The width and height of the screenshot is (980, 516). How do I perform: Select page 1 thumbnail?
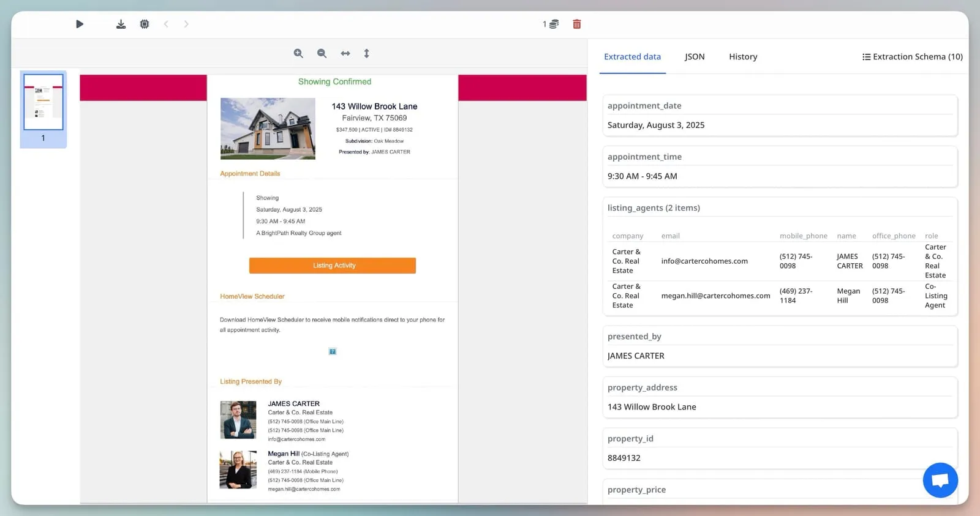[43, 102]
